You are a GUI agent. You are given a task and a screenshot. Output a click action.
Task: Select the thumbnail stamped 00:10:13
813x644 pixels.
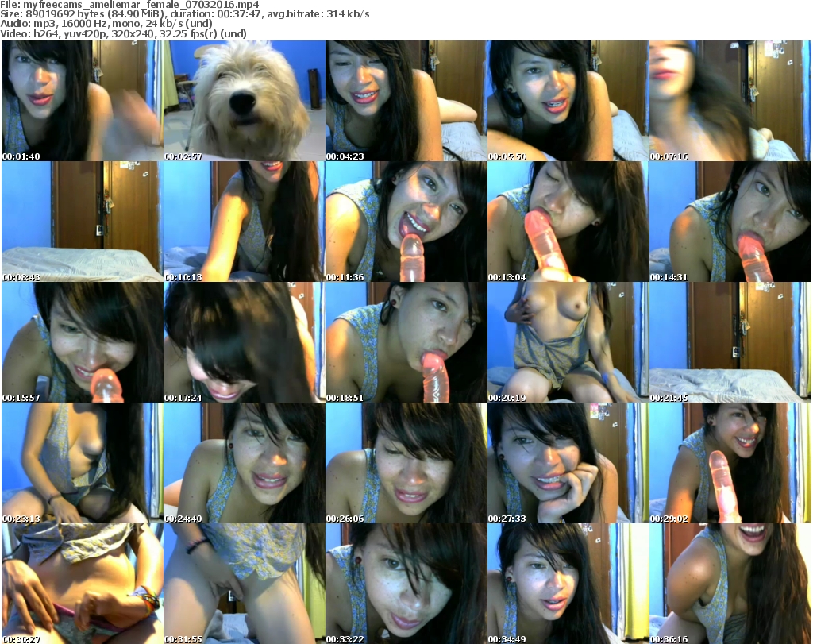[245, 222]
